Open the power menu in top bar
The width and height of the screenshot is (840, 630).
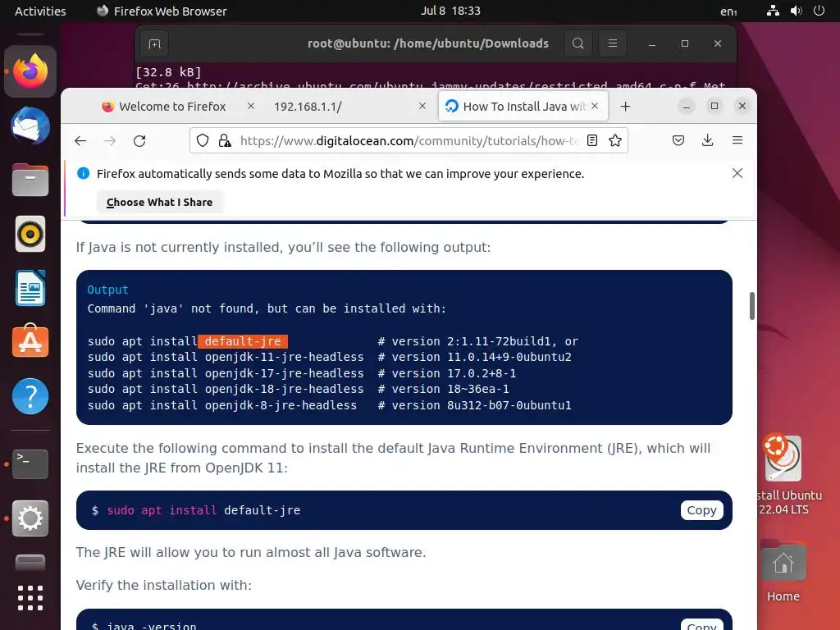[819, 11]
